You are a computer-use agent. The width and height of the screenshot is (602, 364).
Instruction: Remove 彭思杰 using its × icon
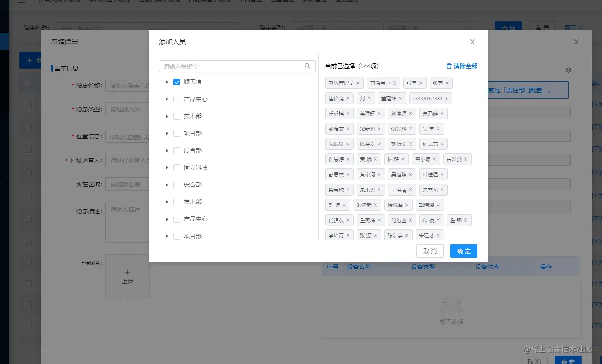pyautogui.click(x=348, y=175)
